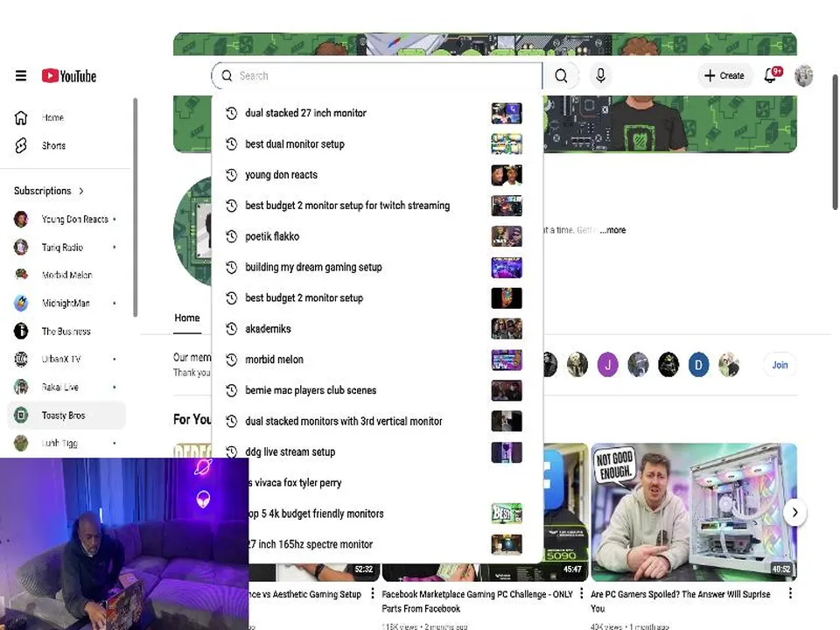This screenshot has height=630, width=840.
Task: Select 'dual stacked monitors with 3rd vertical monitor'
Action: (377, 421)
